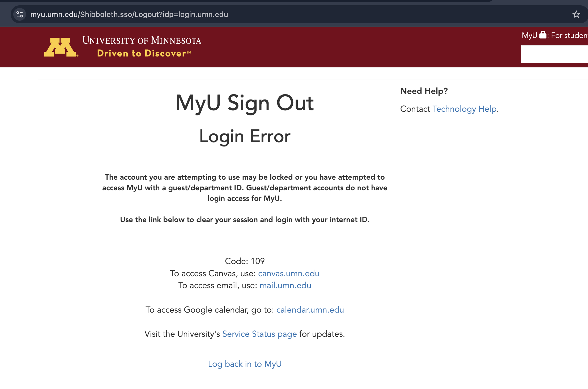The height and width of the screenshot is (389, 588).
Task: Select the URL text in the address bar
Action: [x=129, y=14]
